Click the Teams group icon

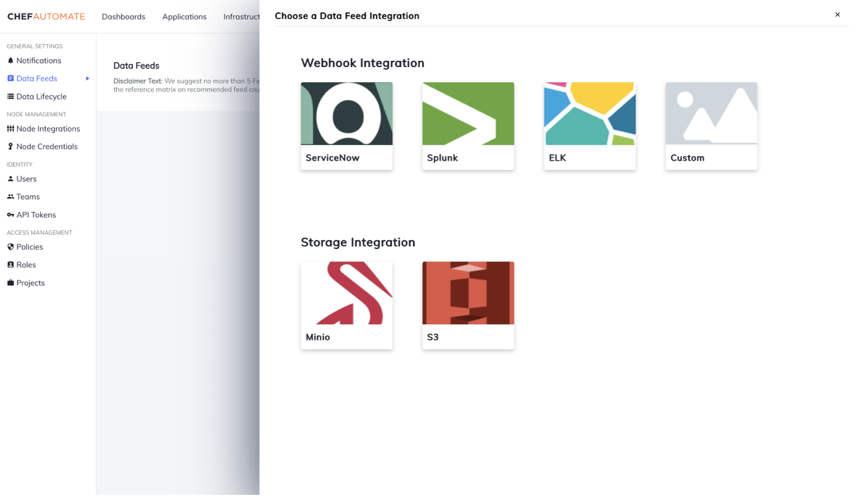click(11, 197)
